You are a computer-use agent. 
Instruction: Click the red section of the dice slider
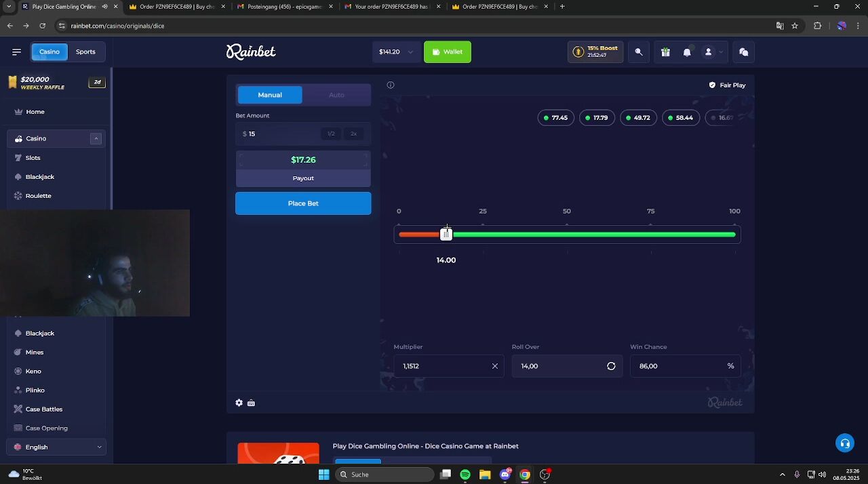(x=419, y=235)
